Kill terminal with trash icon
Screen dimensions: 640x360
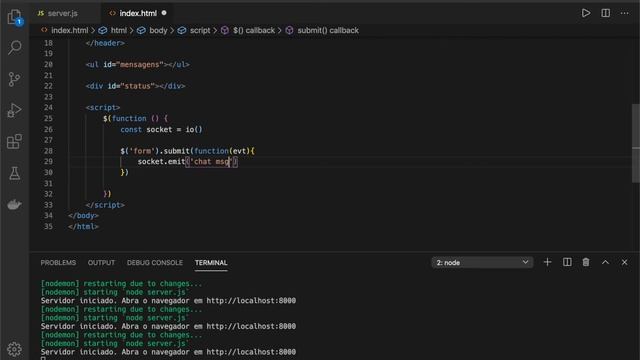[x=586, y=262]
